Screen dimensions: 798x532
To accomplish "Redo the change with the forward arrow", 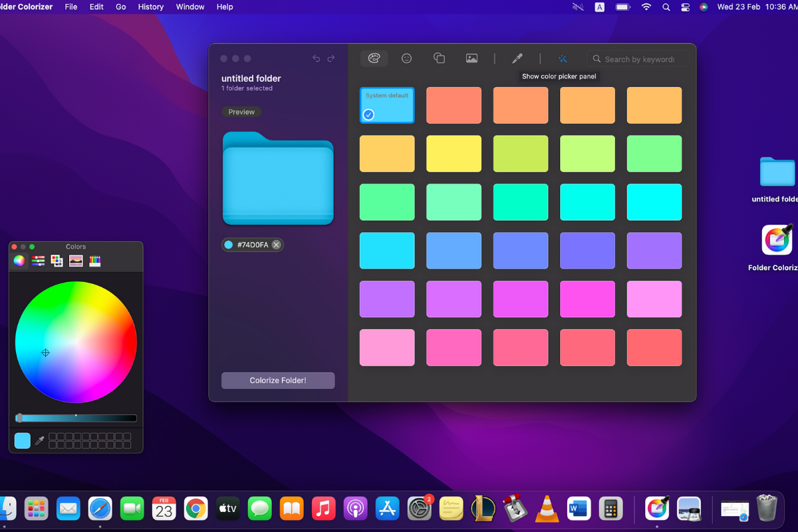I will [x=331, y=59].
